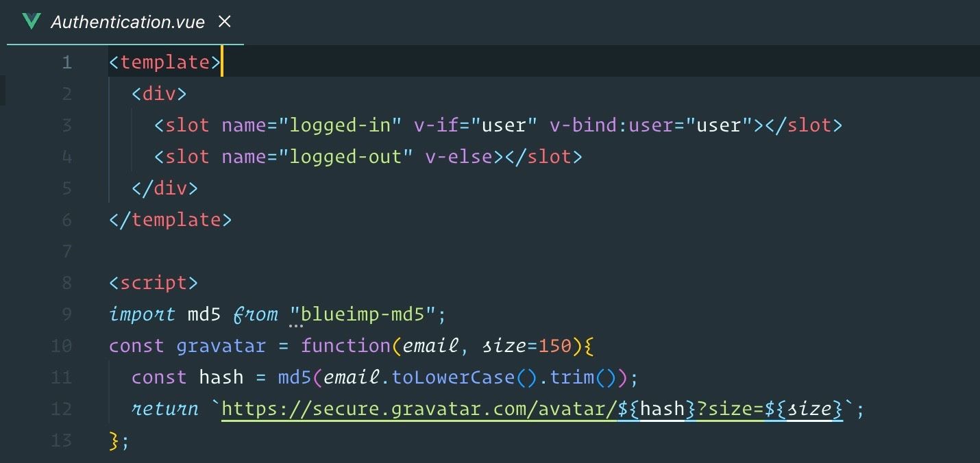The width and height of the screenshot is (980, 463).
Task: Click the gravatar constant name
Action: 221,347
